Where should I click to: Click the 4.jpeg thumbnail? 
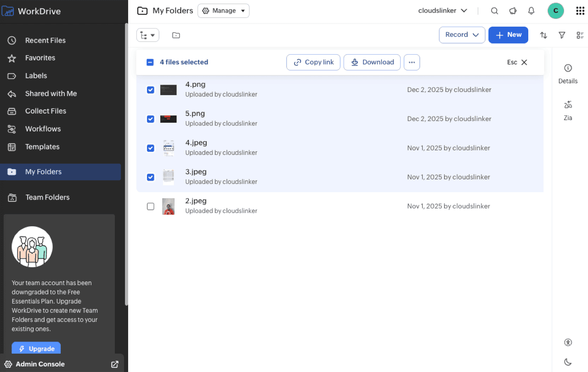(x=169, y=148)
